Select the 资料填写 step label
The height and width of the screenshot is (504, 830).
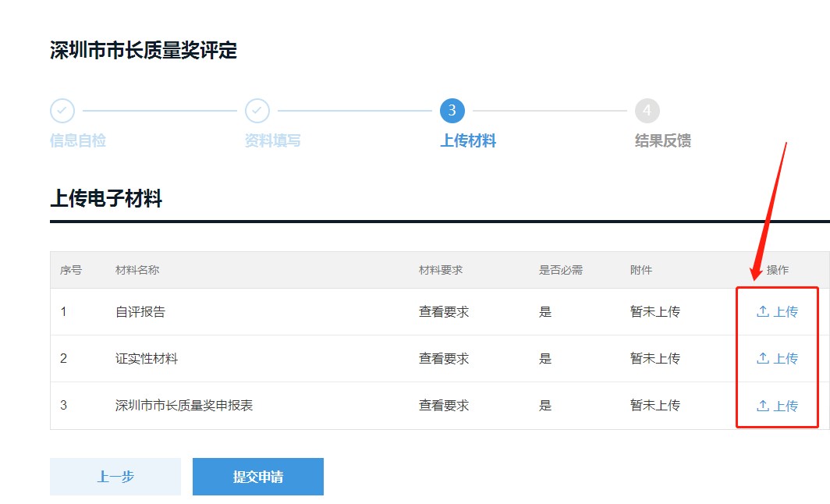(272, 140)
